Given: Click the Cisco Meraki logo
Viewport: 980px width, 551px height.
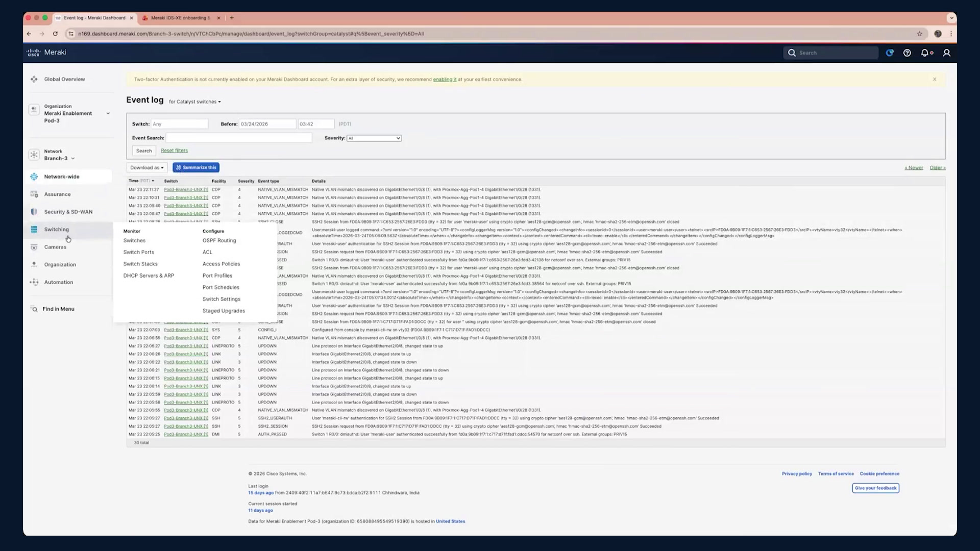Looking at the screenshot, I should [x=46, y=52].
